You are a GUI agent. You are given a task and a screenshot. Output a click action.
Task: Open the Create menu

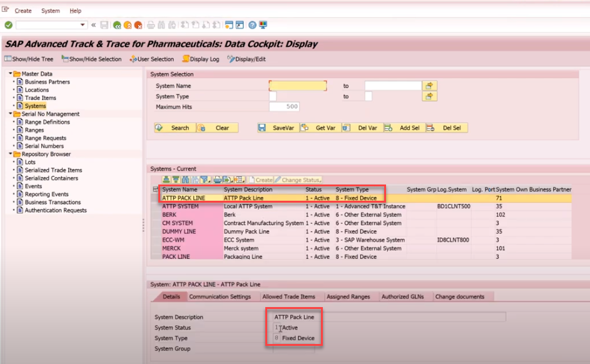point(23,11)
